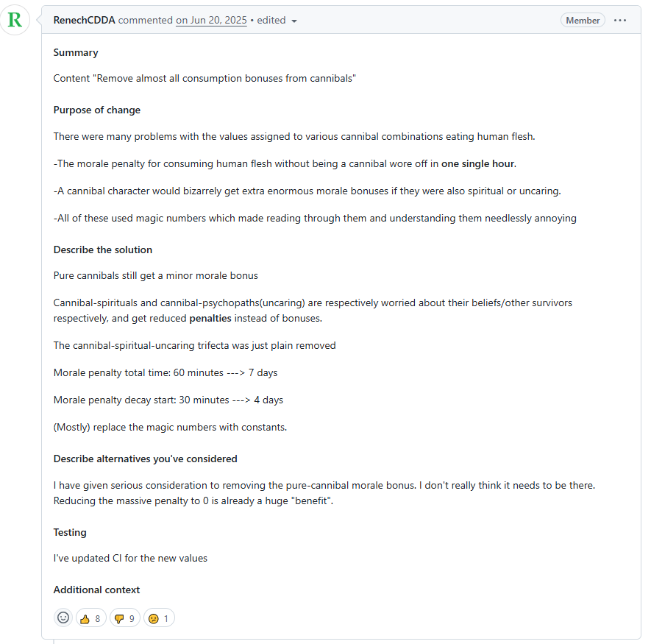Click the bold word 'penalties'

pyautogui.click(x=210, y=318)
